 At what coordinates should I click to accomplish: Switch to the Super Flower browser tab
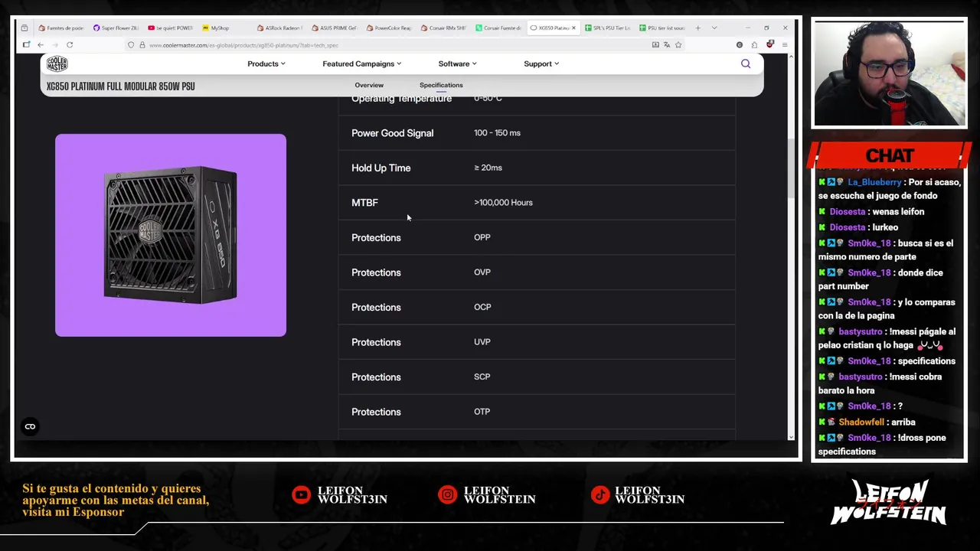[x=116, y=28]
